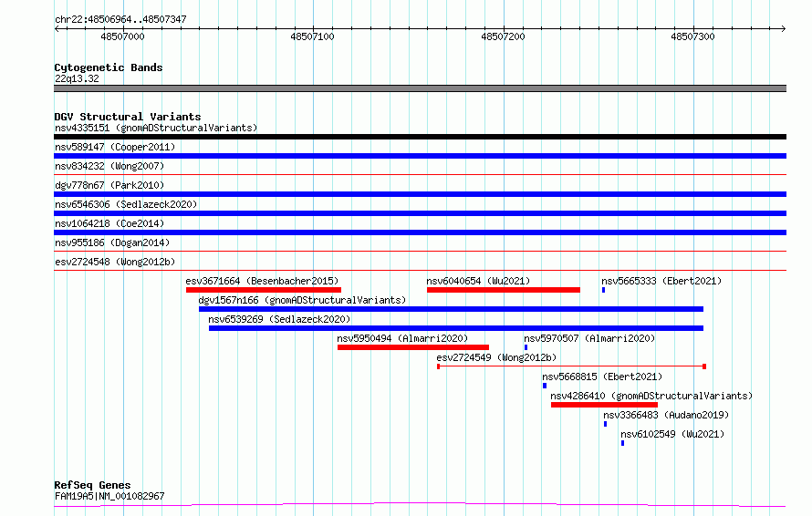Select the blue dgv778n67 variant bar
Image resolution: width=812 pixels, height=516 pixels.
coord(420,194)
